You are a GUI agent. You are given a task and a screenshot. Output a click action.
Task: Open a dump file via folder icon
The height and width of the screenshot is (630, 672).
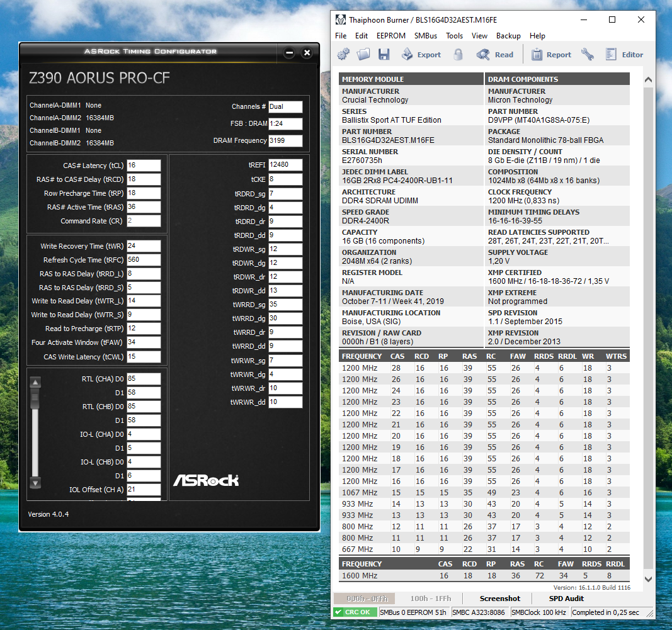click(x=363, y=55)
